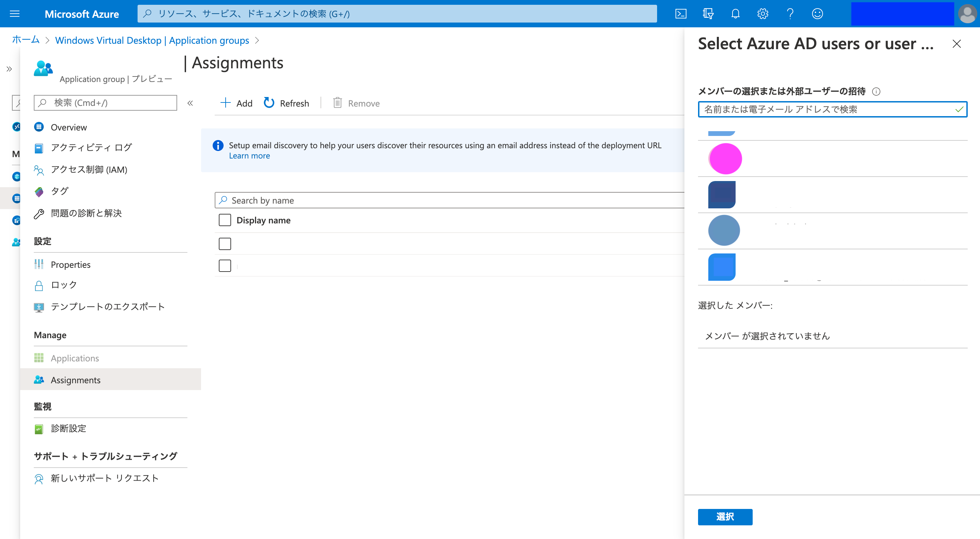The image size is (980, 539).
Task: Expand the left portal sidebar chevrons
Action: click(9, 69)
